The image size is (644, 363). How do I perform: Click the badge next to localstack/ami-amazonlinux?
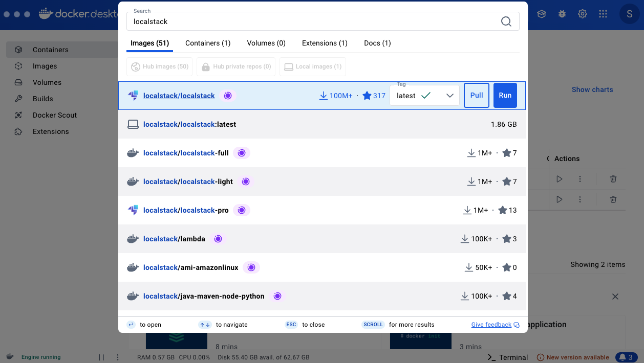click(251, 267)
